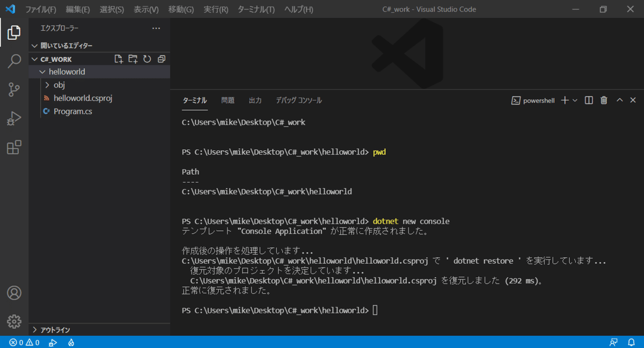Open the ターミナル(T) menu
The height and width of the screenshot is (348, 644).
pos(256,10)
